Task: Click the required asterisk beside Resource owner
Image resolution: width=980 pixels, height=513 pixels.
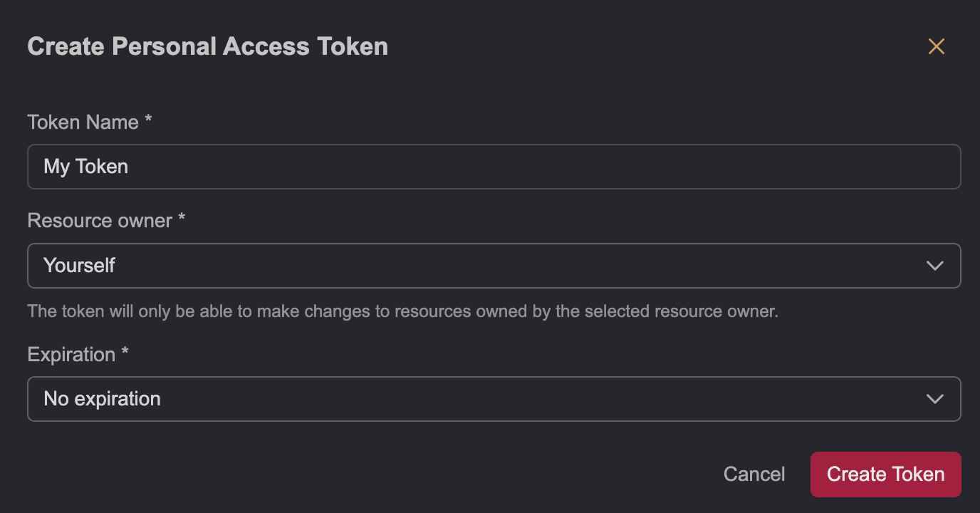Action: pyautogui.click(x=182, y=219)
